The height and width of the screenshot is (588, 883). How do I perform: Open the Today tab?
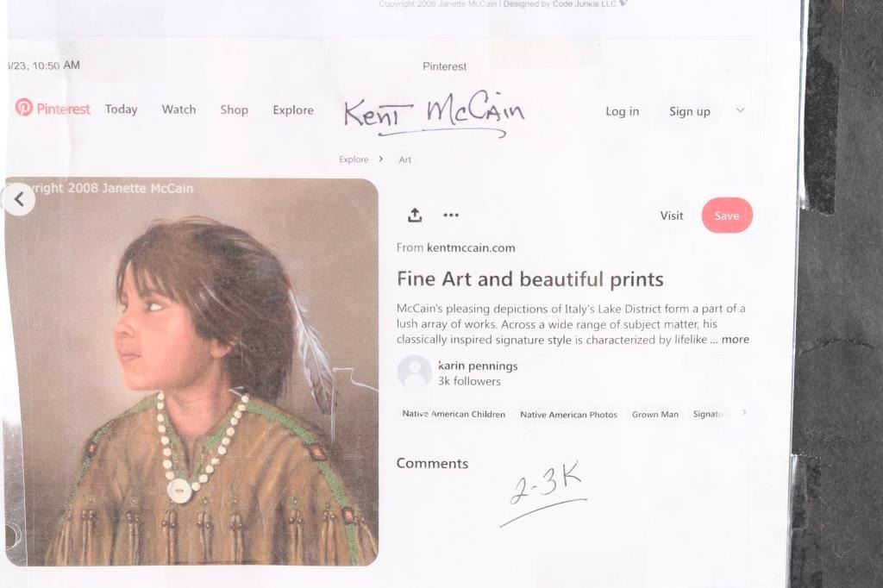[x=121, y=109]
